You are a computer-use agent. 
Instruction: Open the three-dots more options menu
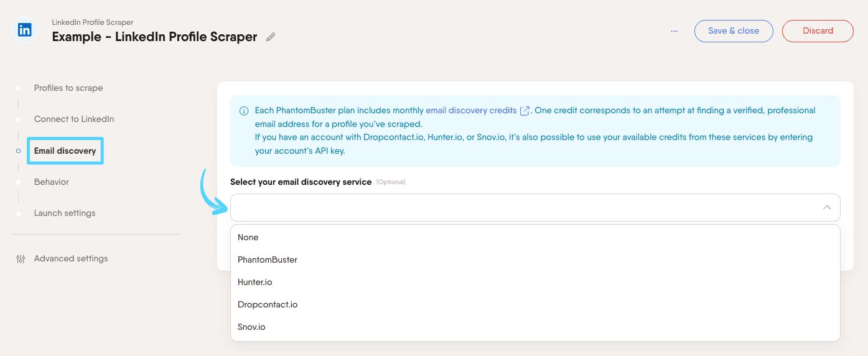674,30
